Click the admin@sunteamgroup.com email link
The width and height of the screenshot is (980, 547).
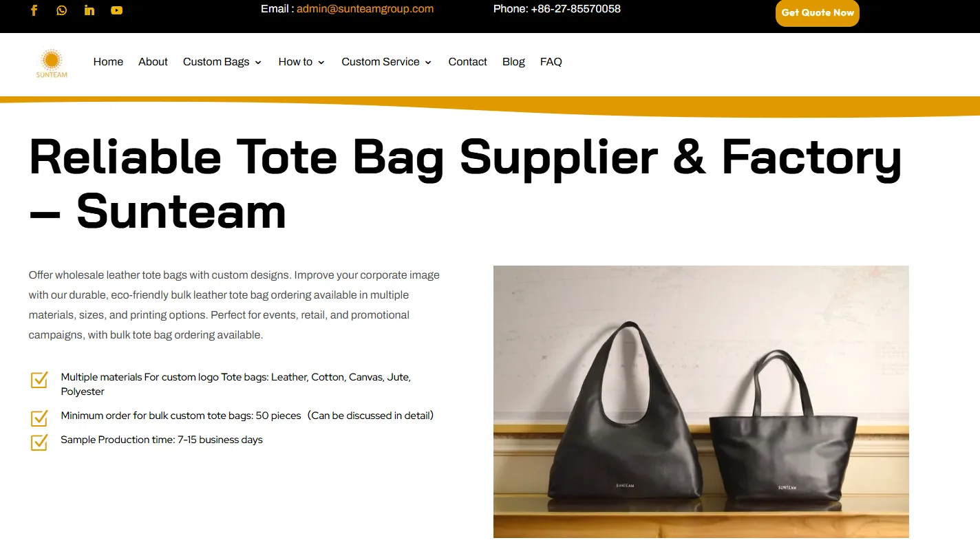(x=365, y=9)
